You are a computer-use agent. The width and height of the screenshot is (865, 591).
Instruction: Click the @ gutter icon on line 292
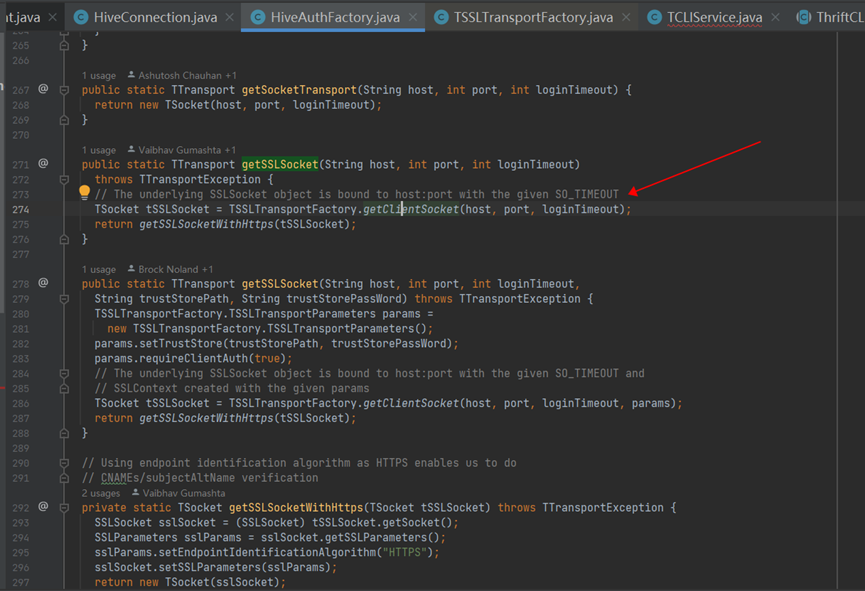(x=43, y=507)
